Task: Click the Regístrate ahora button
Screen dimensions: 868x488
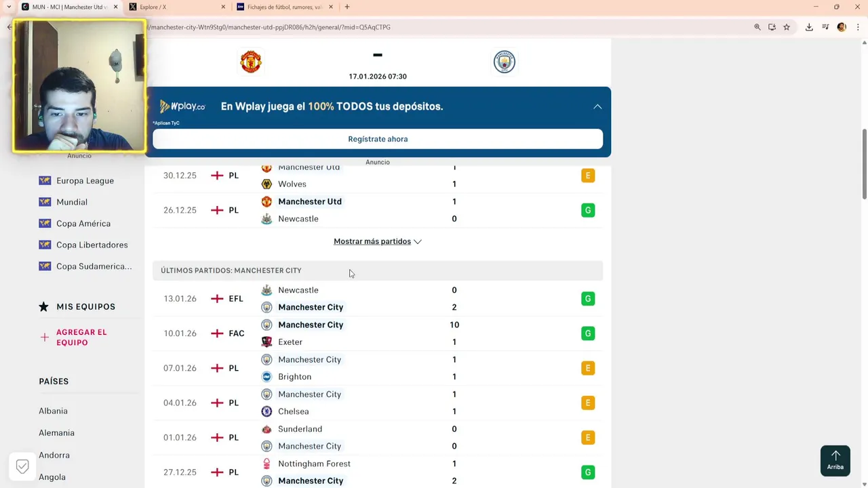Action: coord(378,139)
